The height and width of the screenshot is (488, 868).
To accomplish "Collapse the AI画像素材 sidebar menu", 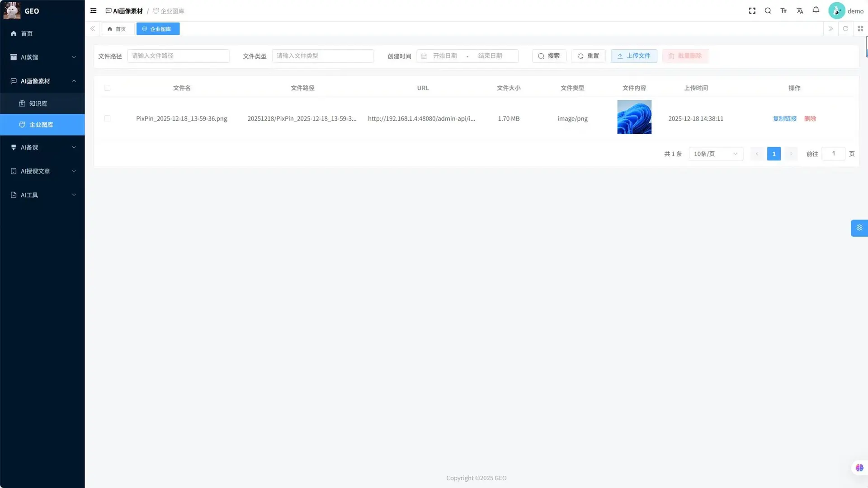I will click(42, 81).
